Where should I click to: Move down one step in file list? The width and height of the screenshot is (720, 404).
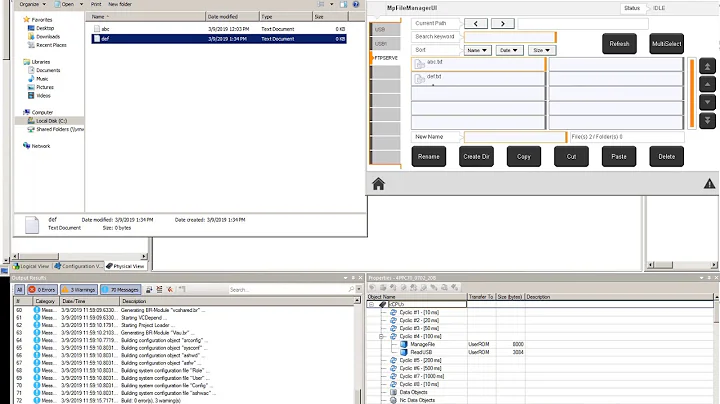[707, 102]
